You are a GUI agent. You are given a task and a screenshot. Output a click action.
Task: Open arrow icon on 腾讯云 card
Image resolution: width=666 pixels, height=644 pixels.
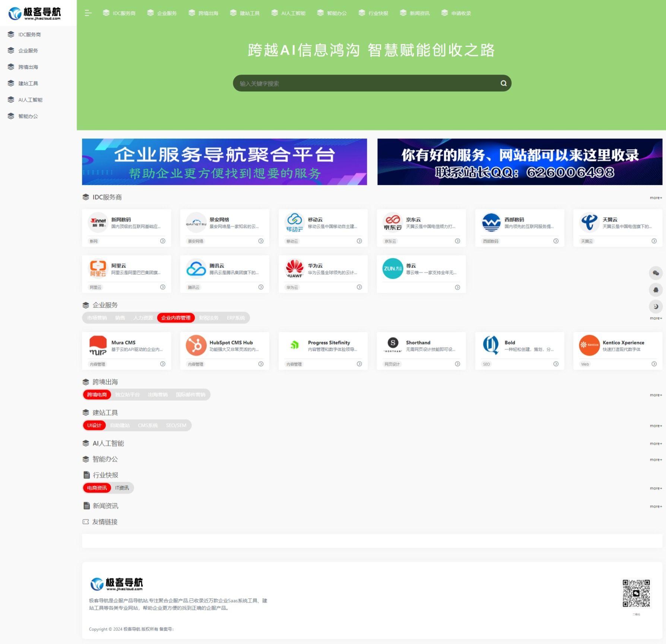(x=261, y=287)
